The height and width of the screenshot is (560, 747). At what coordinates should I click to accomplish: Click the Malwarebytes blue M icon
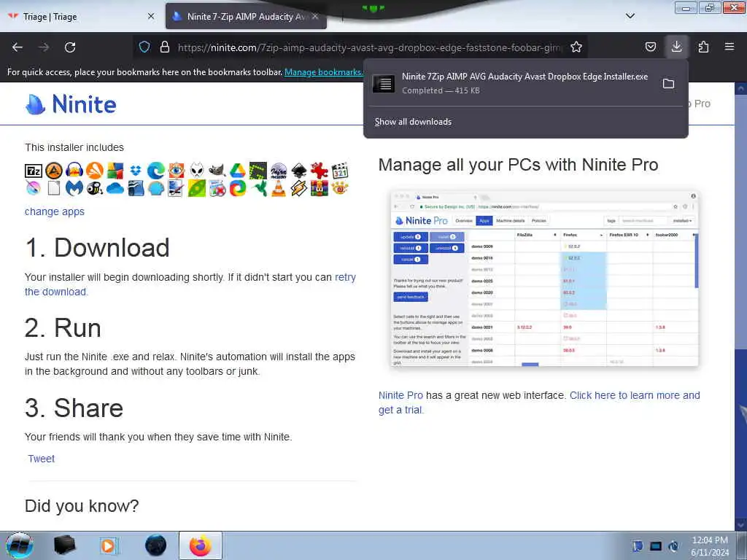(74, 189)
